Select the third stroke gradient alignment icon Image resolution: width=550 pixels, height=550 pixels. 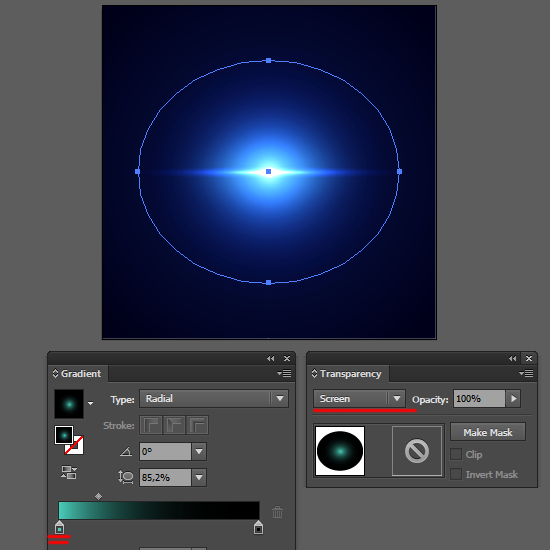197,425
